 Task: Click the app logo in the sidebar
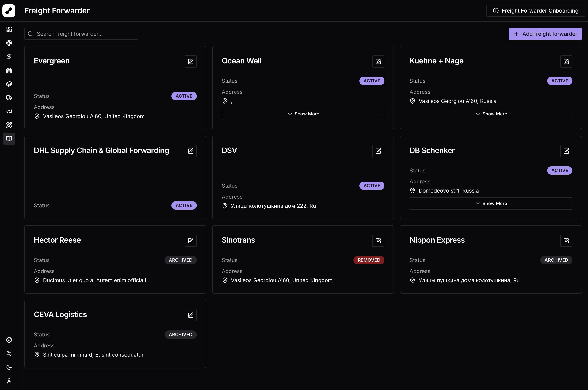(x=9, y=11)
